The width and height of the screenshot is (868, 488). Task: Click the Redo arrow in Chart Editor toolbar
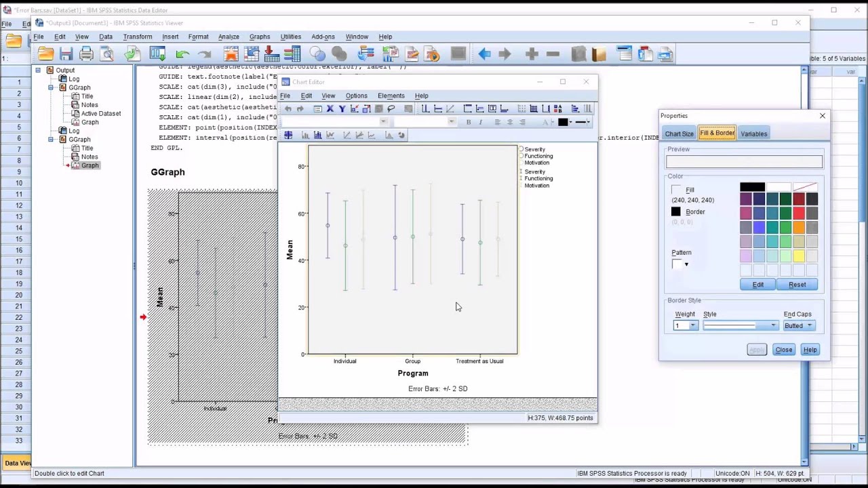300,108
